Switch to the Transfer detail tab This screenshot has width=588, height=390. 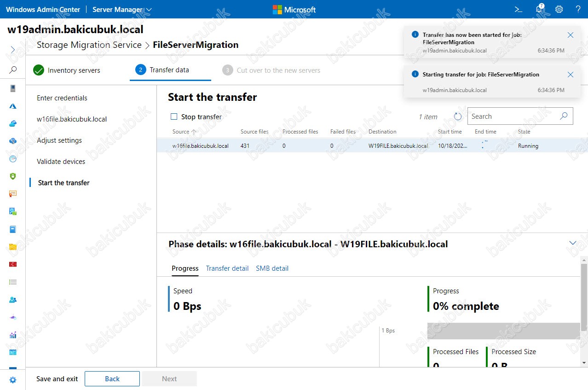227,268
